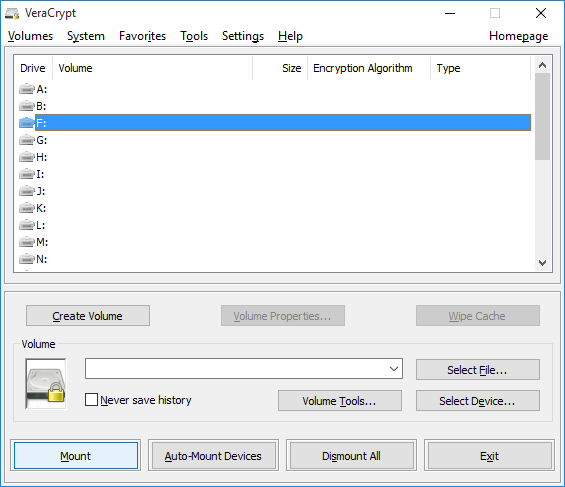Open the Tools menu

pos(194,36)
